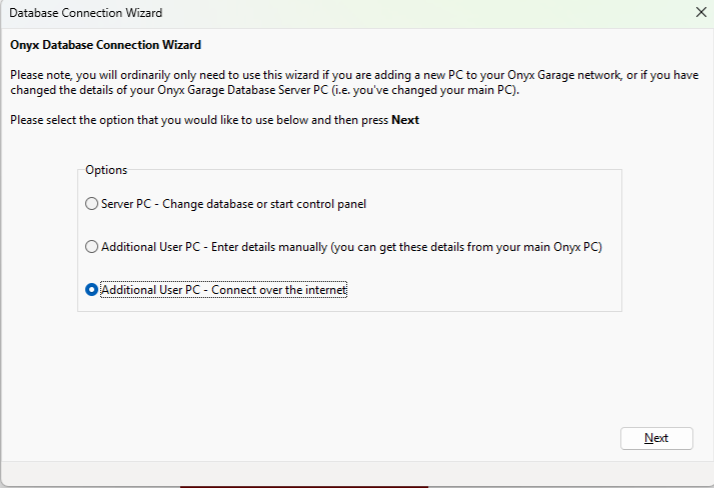Select the radio circle beside Enter details manually

[92, 247]
